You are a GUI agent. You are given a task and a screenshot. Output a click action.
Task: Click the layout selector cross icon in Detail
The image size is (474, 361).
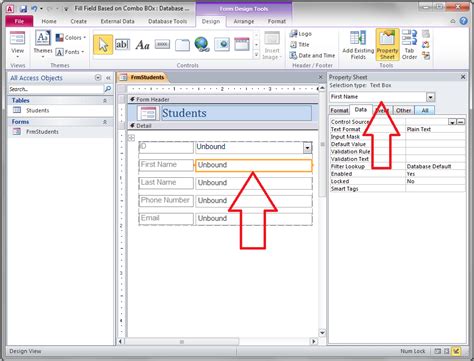[132, 138]
